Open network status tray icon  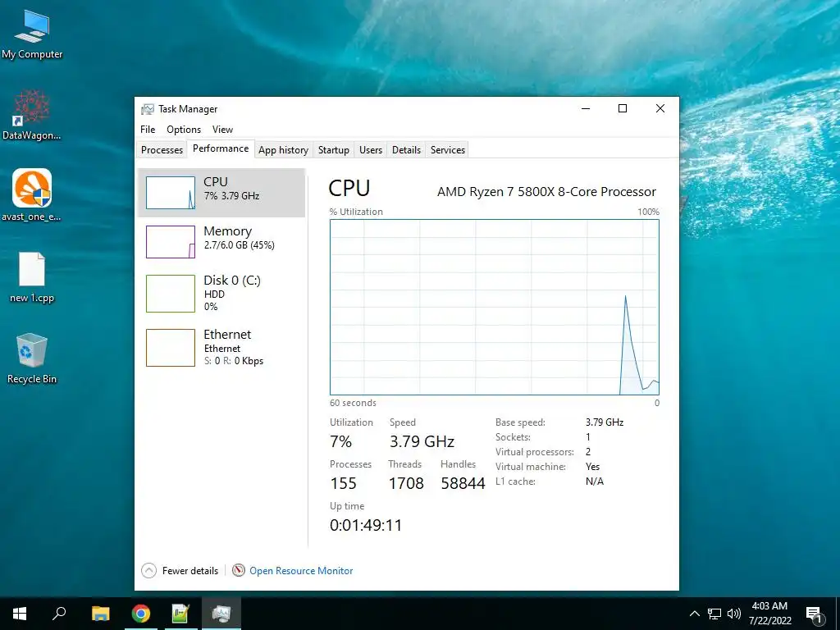pos(714,614)
